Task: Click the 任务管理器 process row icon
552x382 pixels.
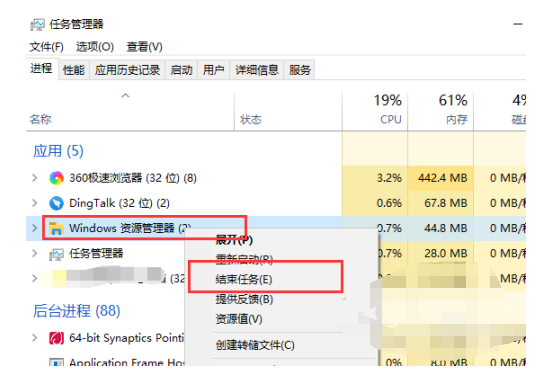Action: pyautogui.click(x=56, y=254)
